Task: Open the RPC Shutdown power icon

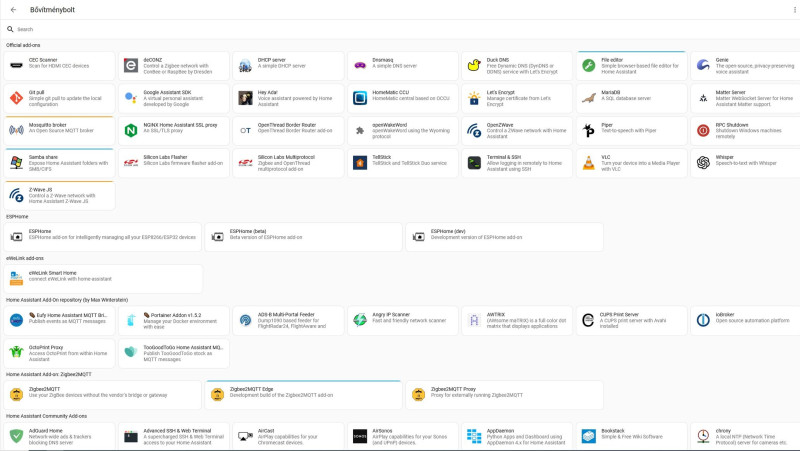Action: [703, 131]
